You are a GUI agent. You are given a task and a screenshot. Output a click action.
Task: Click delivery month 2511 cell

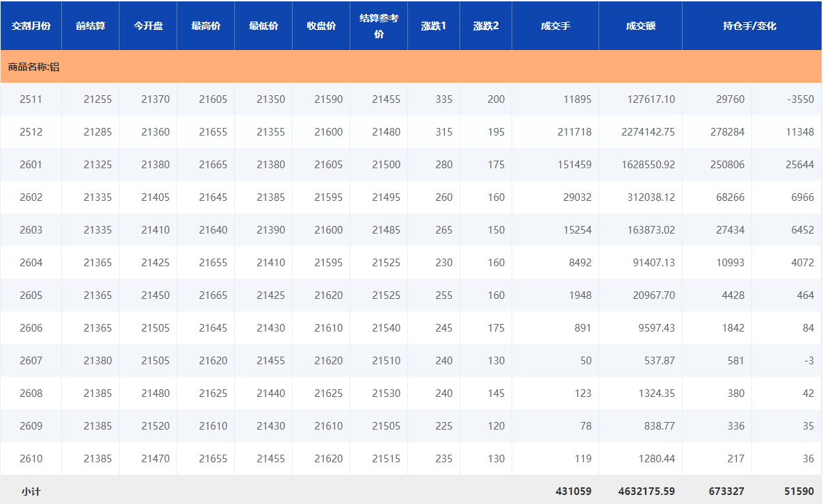click(x=31, y=99)
